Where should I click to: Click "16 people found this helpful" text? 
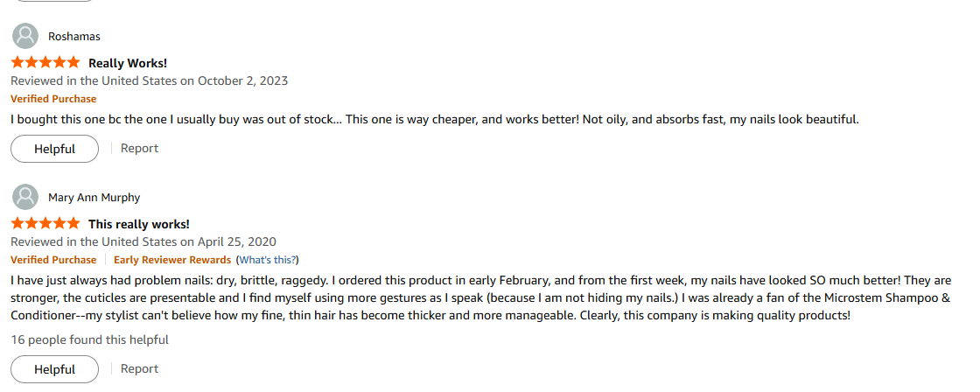(x=89, y=339)
